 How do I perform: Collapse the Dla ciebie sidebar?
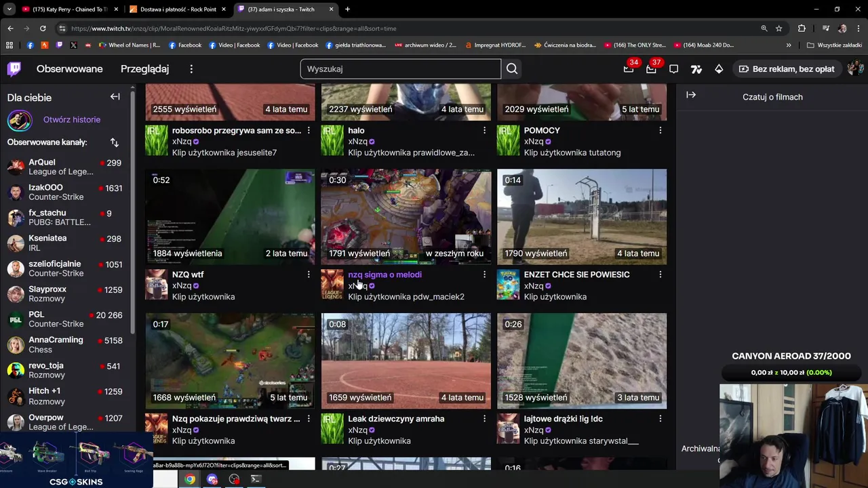click(115, 97)
